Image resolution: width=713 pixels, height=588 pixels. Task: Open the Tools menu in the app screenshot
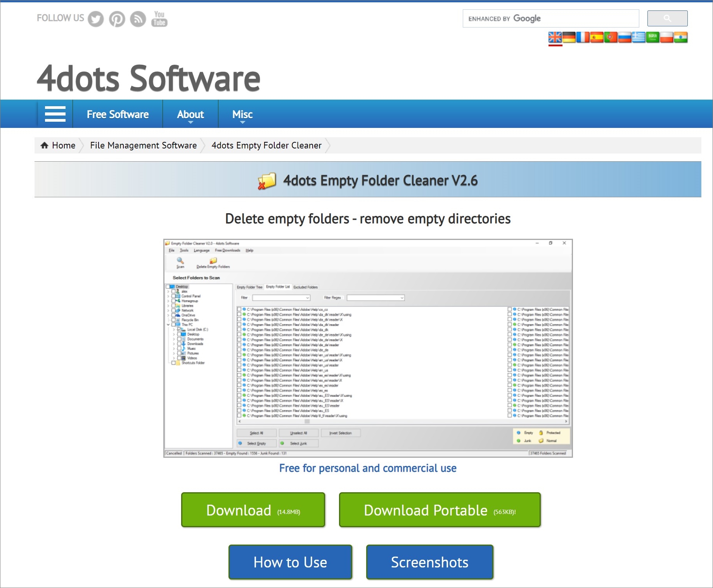click(x=184, y=250)
